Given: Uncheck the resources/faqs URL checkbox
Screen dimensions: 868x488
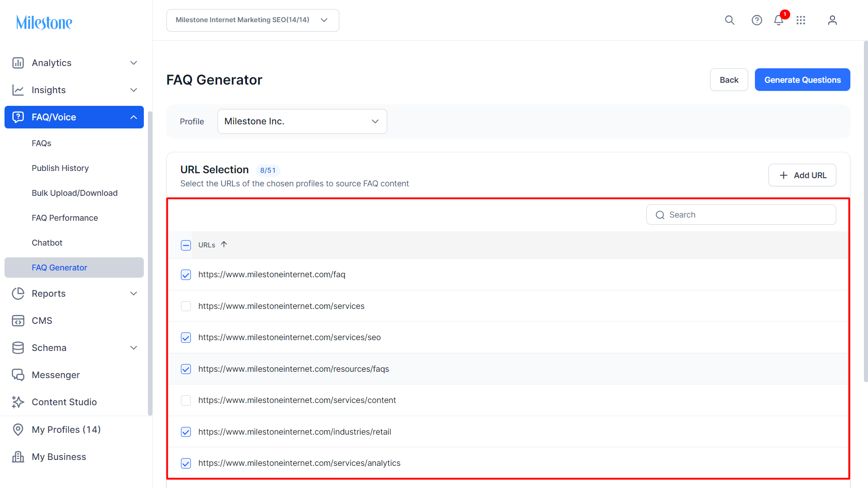Looking at the screenshot, I should point(186,369).
